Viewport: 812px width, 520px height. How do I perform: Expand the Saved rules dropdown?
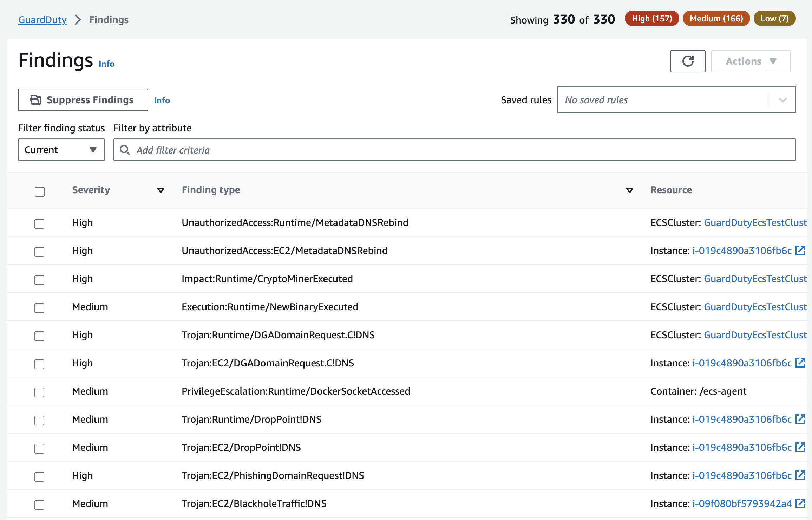click(x=782, y=100)
